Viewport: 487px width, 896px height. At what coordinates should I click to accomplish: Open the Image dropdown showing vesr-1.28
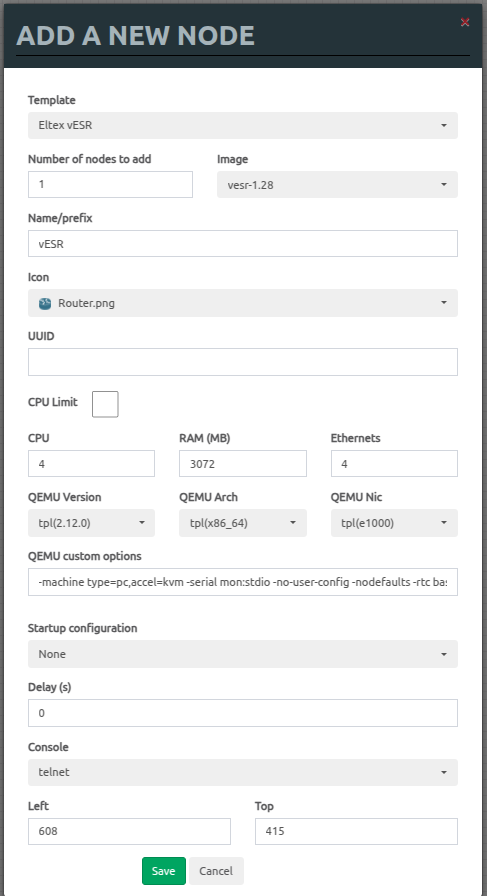click(337, 185)
